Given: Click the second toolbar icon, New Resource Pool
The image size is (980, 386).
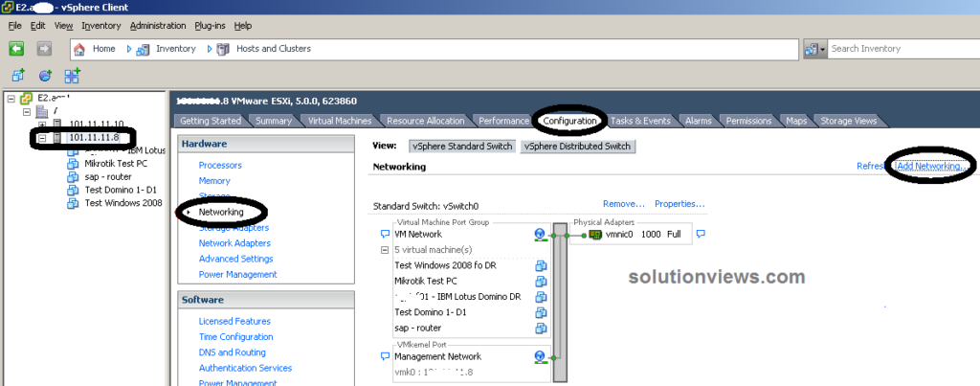Looking at the screenshot, I should pos(45,76).
